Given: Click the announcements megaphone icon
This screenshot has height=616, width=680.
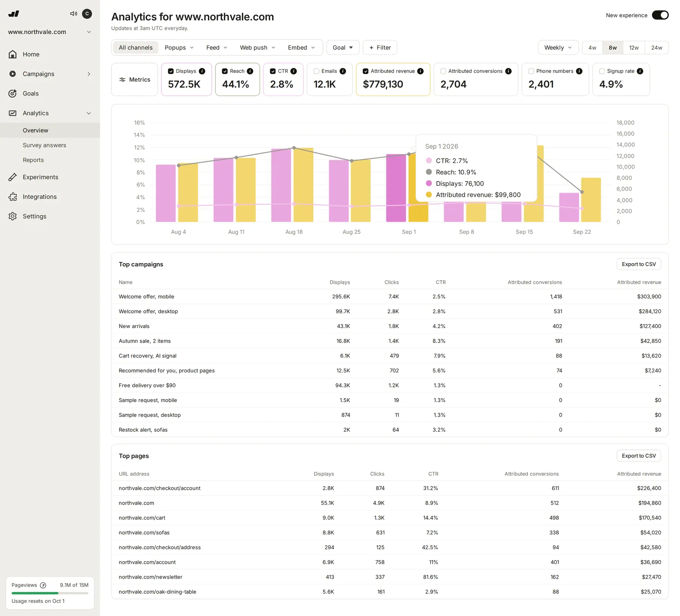Looking at the screenshot, I should [x=74, y=14].
